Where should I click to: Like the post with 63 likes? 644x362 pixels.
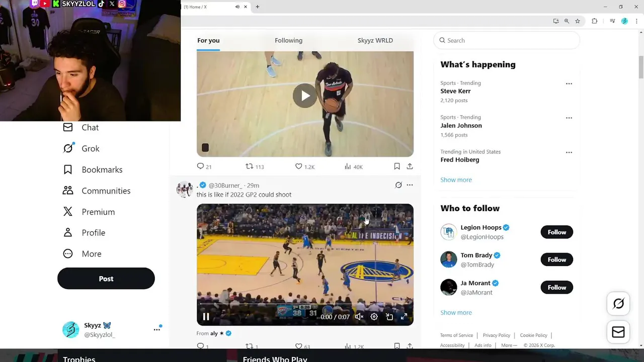coord(302,346)
